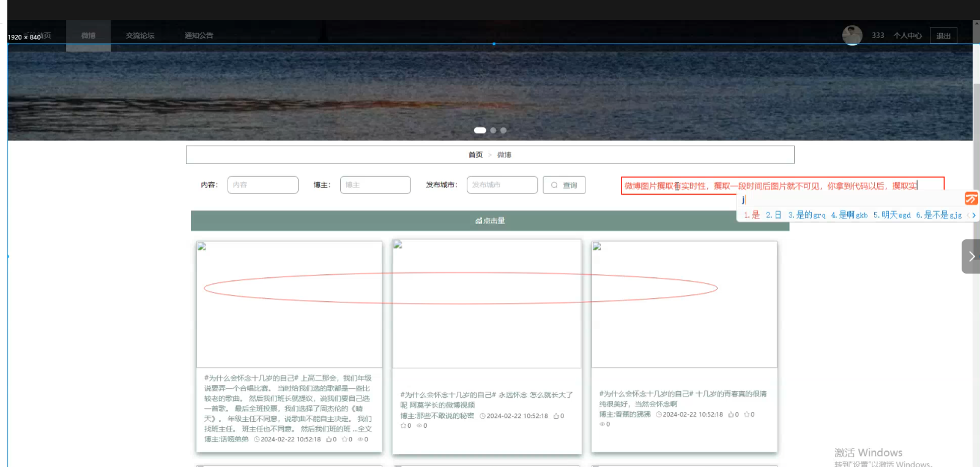Click the 退出 logout button
The width and height of the screenshot is (980, 467).
pos(943,35)
